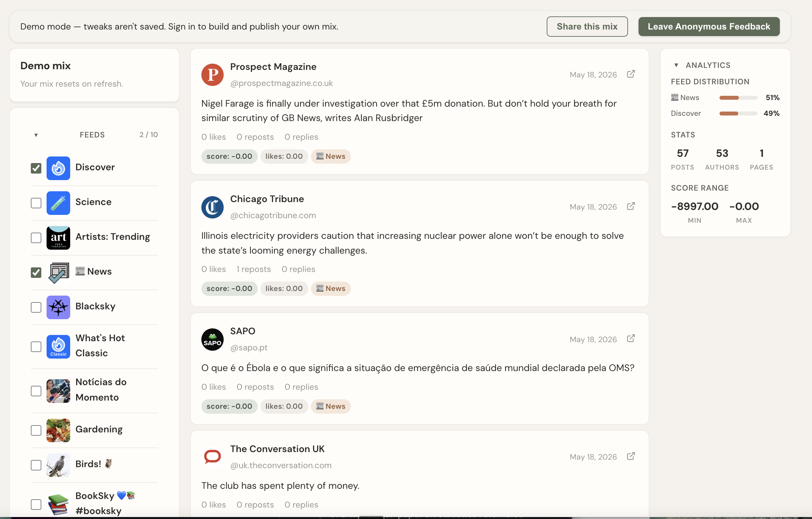The height and width of the screenshot is (519, 812).
Task: Click the Chicago Tribune author name
Action: [x=267, y=198]
